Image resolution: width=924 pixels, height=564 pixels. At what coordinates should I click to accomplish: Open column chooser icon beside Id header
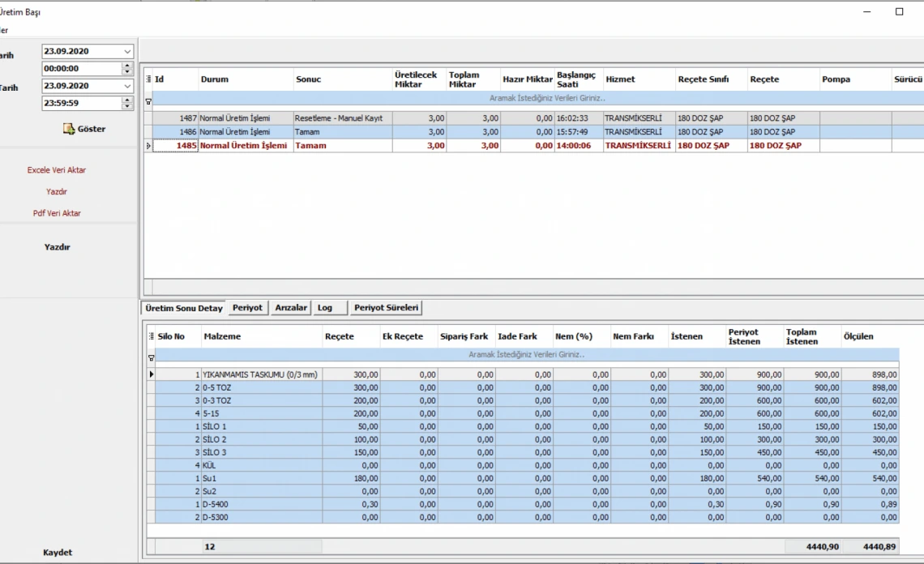tap(148, 79)
